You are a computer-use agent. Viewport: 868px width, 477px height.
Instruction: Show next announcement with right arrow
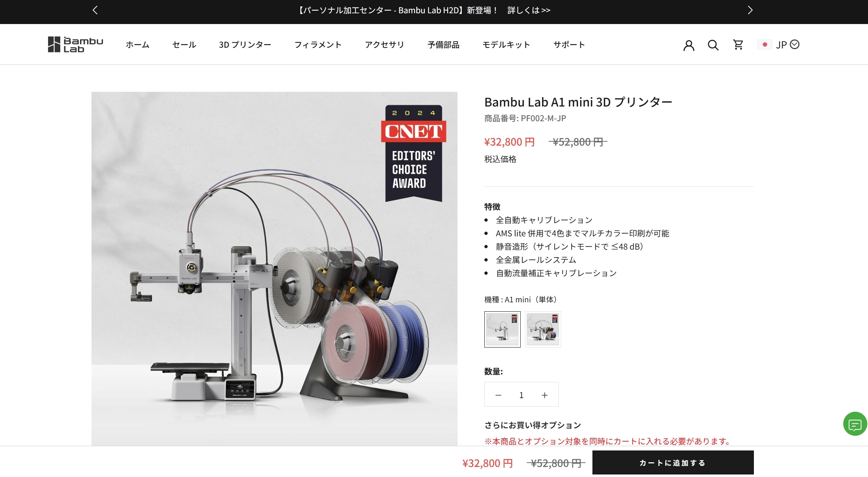750,10
